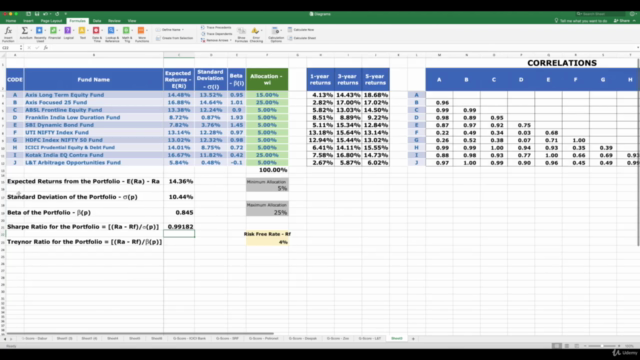
Task: Click the cancel X beside the formula bar
Action: tap(29, 48)
